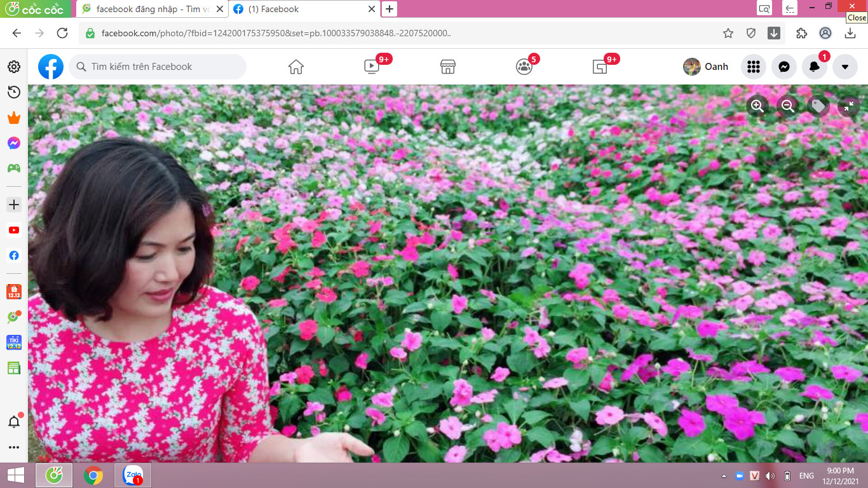Open the Facebook apps grid menu
Screen dimensions: 868x488
754,67
